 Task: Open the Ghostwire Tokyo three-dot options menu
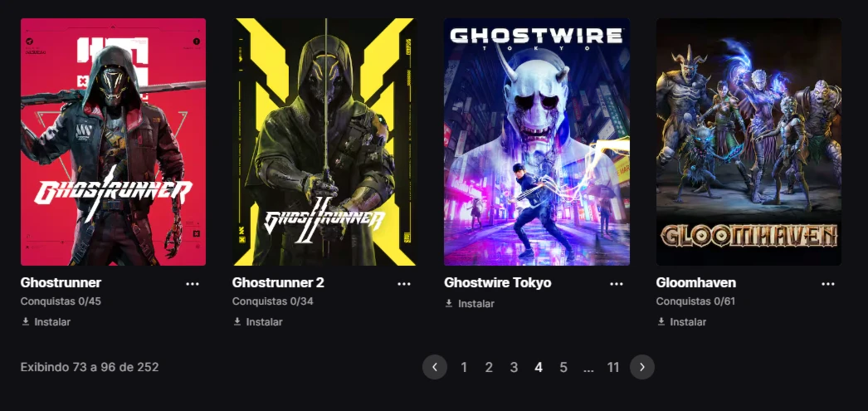[x=616, y=284]
